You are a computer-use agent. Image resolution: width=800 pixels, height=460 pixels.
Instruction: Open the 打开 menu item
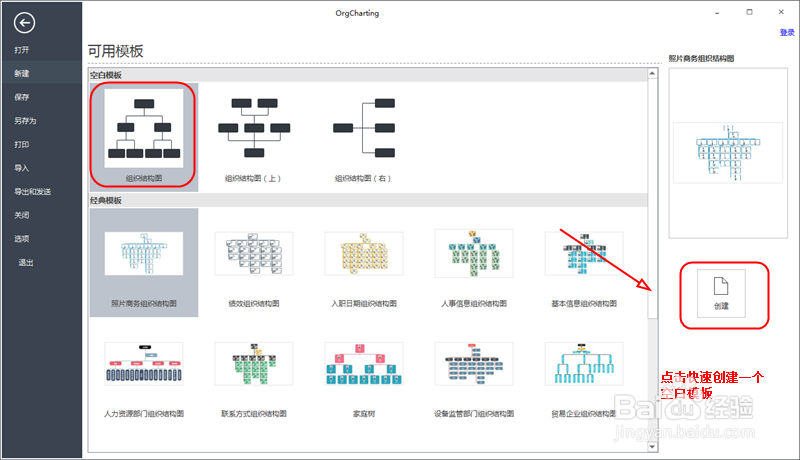(22, 50)
